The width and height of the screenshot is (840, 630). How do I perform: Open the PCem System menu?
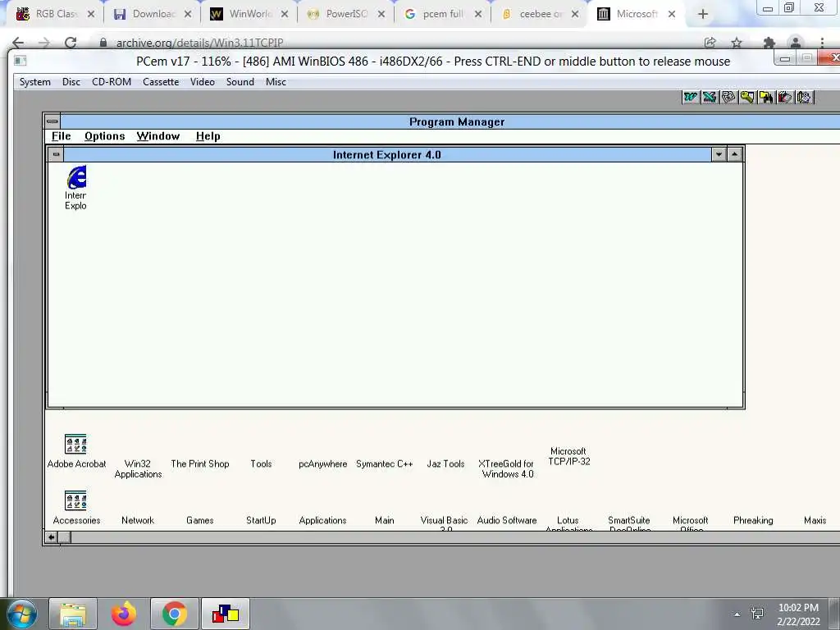34,82
